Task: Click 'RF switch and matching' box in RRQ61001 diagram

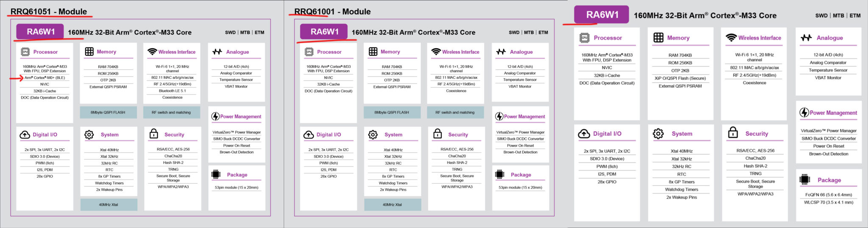Action: [456, 112]
